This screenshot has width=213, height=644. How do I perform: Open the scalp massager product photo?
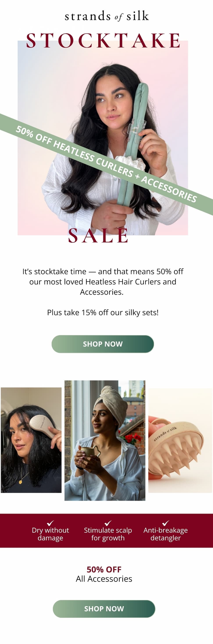tap(180, 441)
